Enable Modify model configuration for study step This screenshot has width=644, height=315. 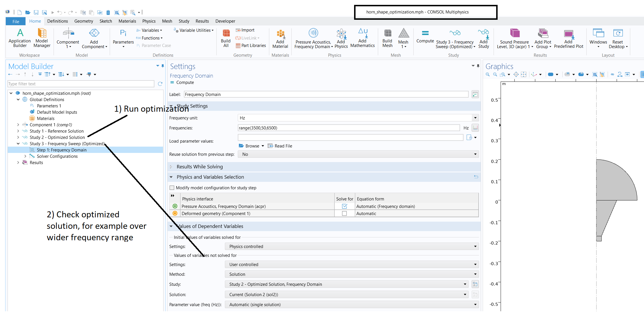click(x=172, y=188)
